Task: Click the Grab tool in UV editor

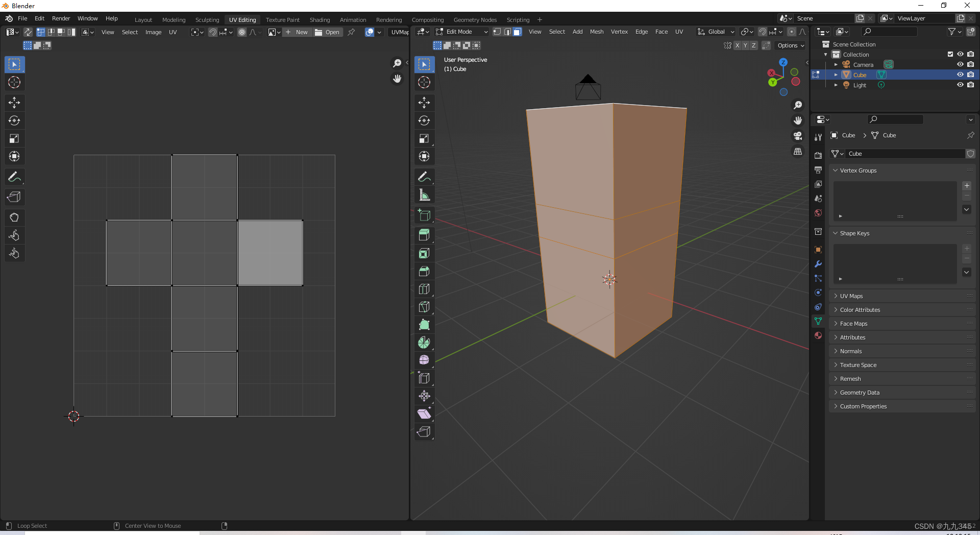Action: pyautogui.click(x=14, y=217)
